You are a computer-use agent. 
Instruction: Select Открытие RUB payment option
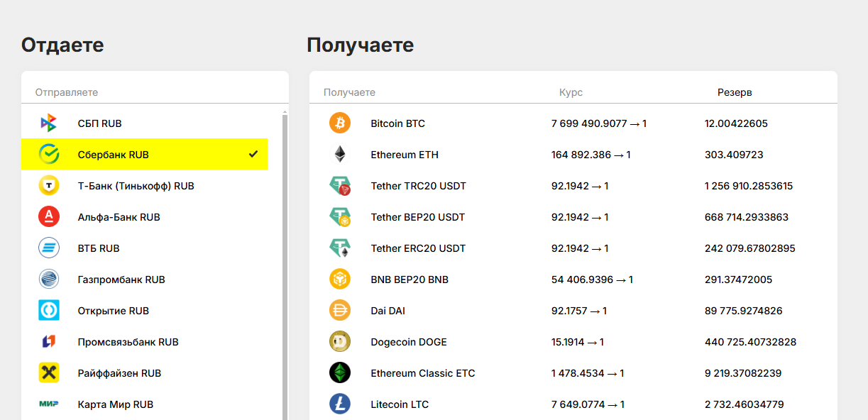tap(145, 311)
